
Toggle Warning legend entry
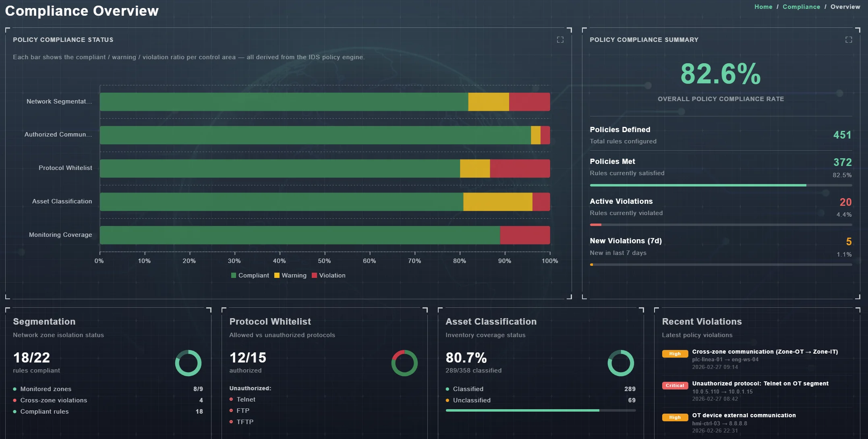pyautogui.click(x=290, y=275)
